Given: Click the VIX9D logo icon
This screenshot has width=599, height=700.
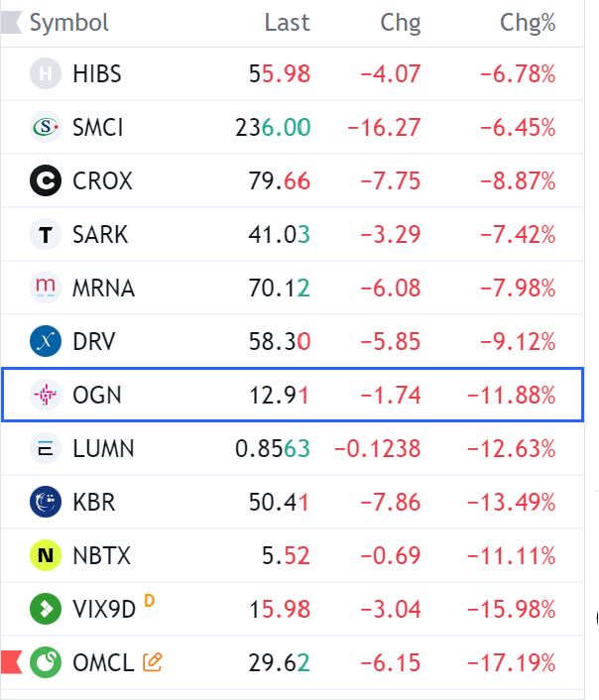Looking at the screenshot, I should click(46, 610).
